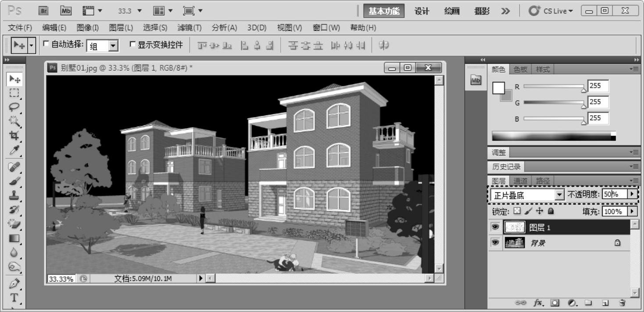Select the Brush tool

pos(14,181)
